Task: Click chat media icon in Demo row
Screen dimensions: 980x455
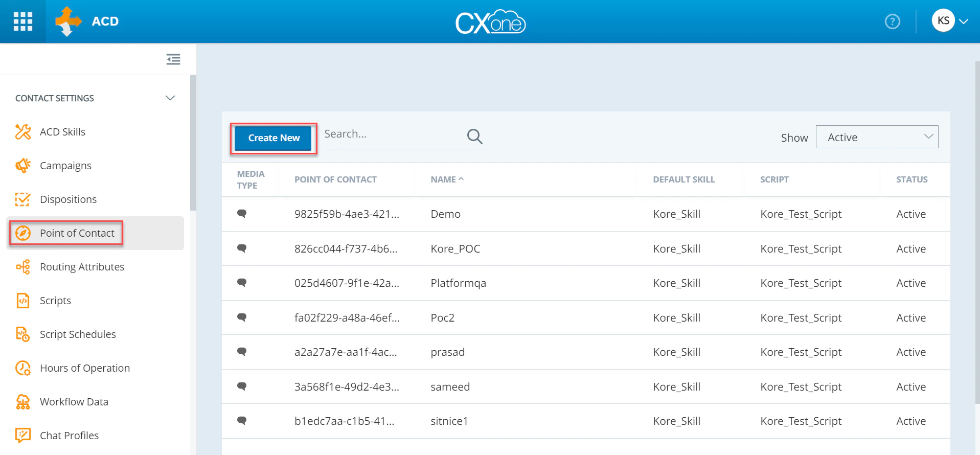Action: point(242,214)
